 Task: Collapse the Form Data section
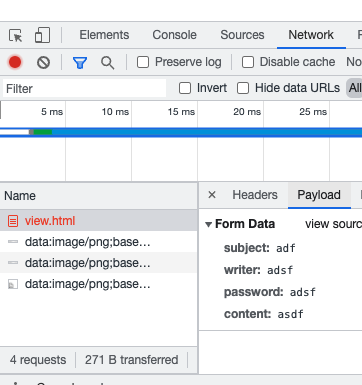click(209, 224)
